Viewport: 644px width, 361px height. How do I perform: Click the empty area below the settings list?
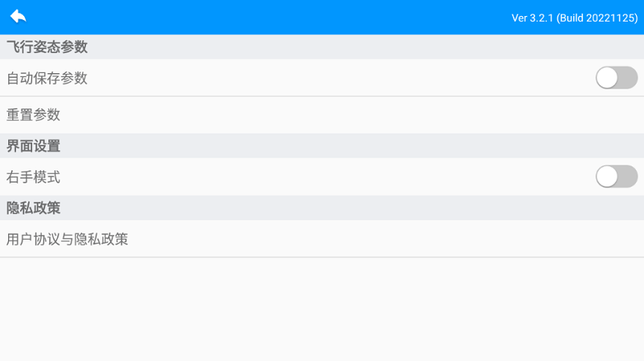[322, 310]
